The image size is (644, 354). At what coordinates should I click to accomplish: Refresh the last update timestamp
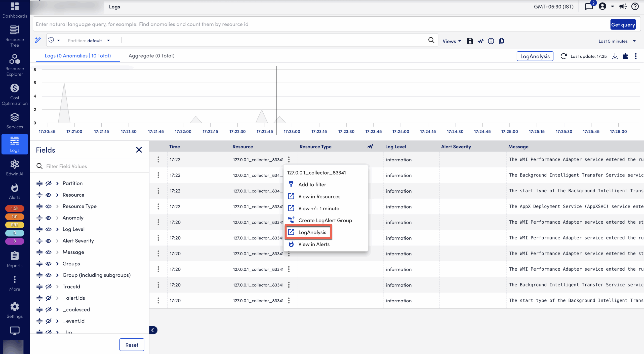(563, 56)
